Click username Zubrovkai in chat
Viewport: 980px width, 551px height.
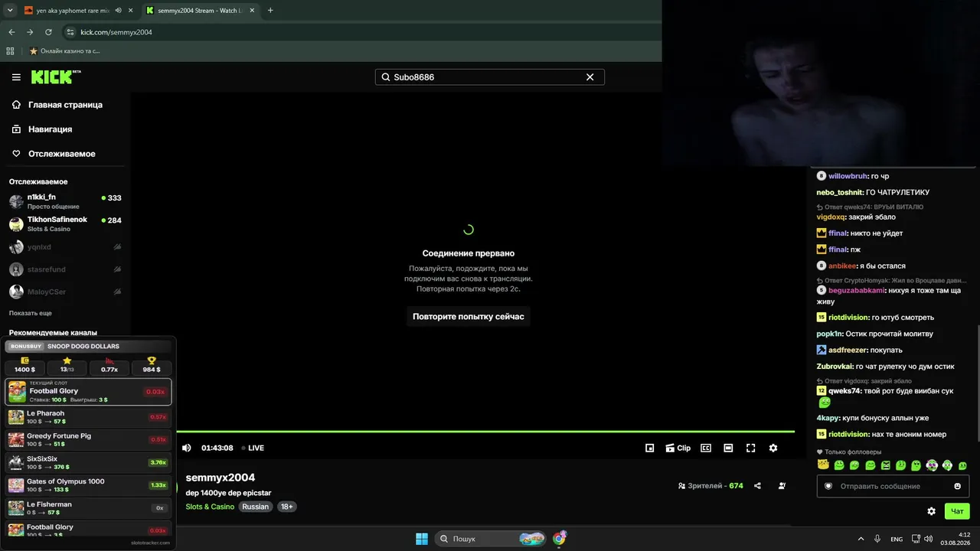[835, 367]
